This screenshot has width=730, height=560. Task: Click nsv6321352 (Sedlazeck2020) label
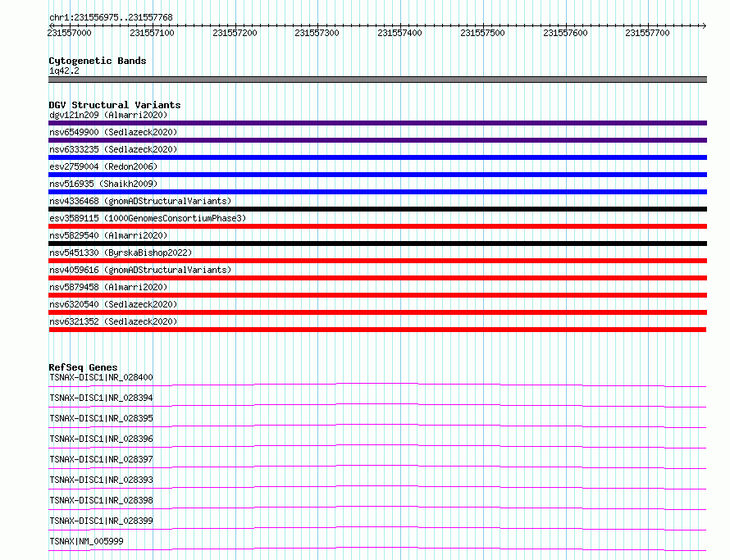coord(113,321)
